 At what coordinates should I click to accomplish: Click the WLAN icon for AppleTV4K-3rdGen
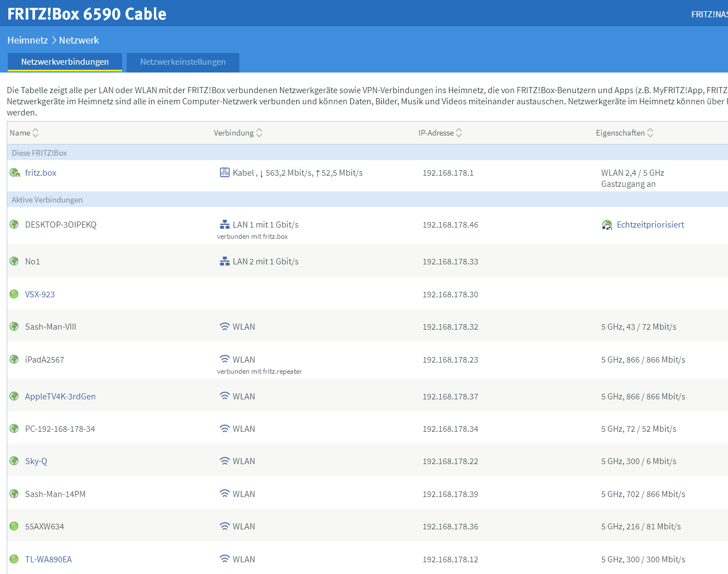pos(225,396)
